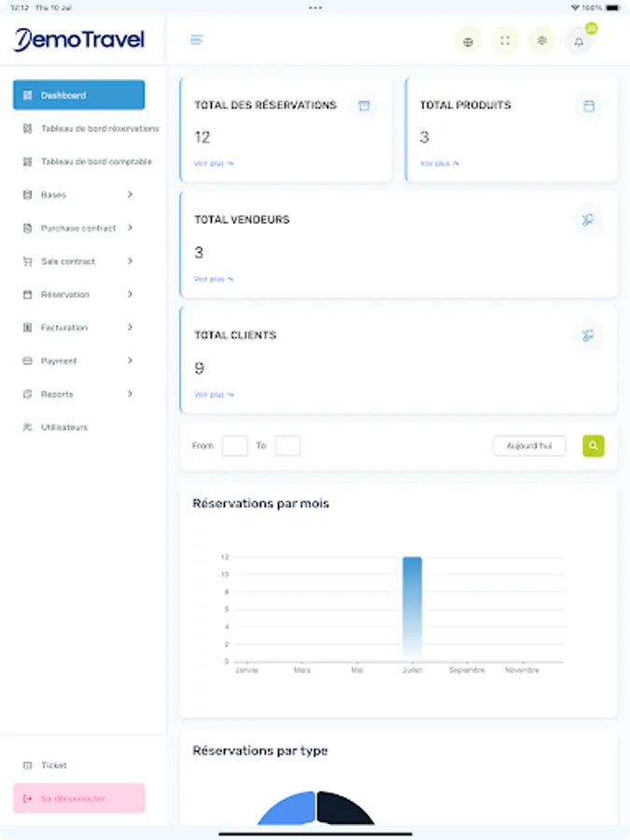Image resolution: width=630 pixels, height=840 pixels.
Task: Click the Bases sidebar icon
Action: point(27,195)
